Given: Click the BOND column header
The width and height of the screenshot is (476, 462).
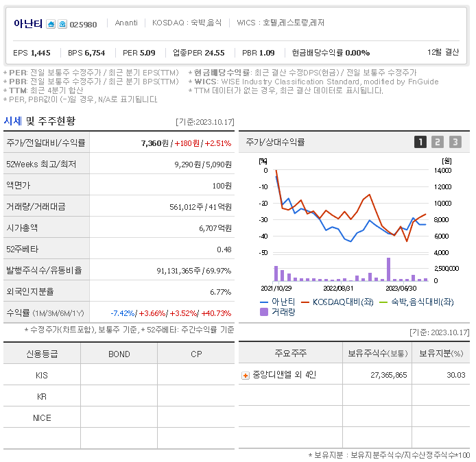Looking at the screenshot, I should (x=119, y=354).
